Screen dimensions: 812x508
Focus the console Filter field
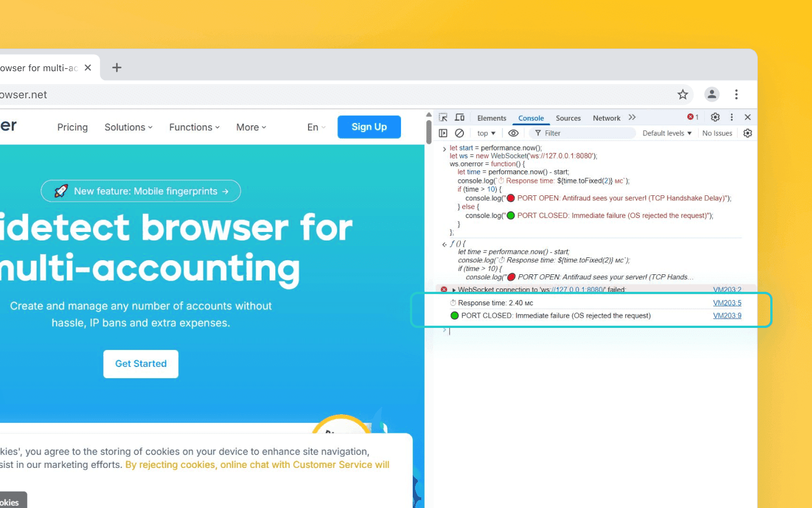click(582, 133)
